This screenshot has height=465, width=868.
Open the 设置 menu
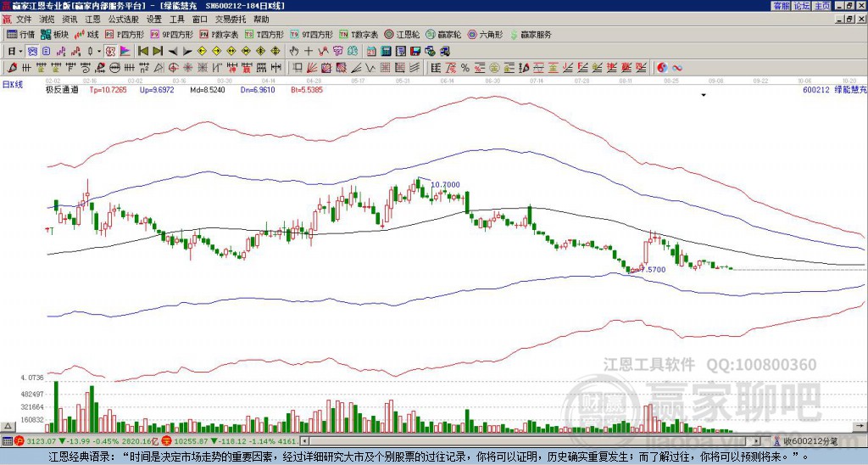pyautogui.click(x=154, y=20)
